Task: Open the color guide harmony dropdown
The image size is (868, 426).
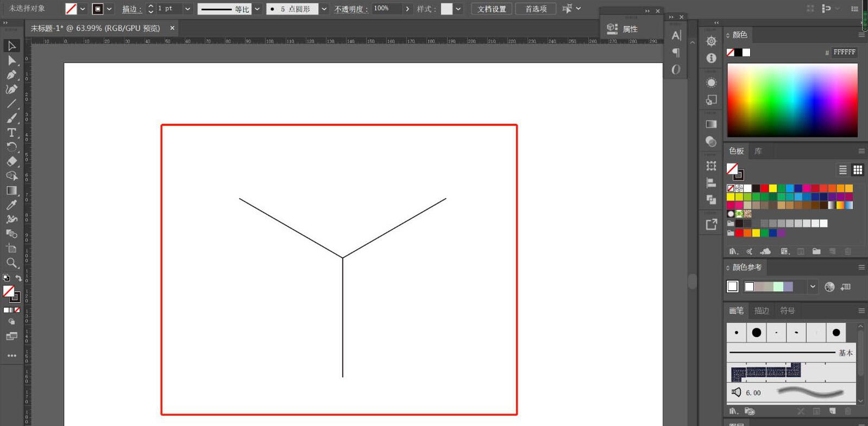Action: pyautogui.click(x=813, y=287)
